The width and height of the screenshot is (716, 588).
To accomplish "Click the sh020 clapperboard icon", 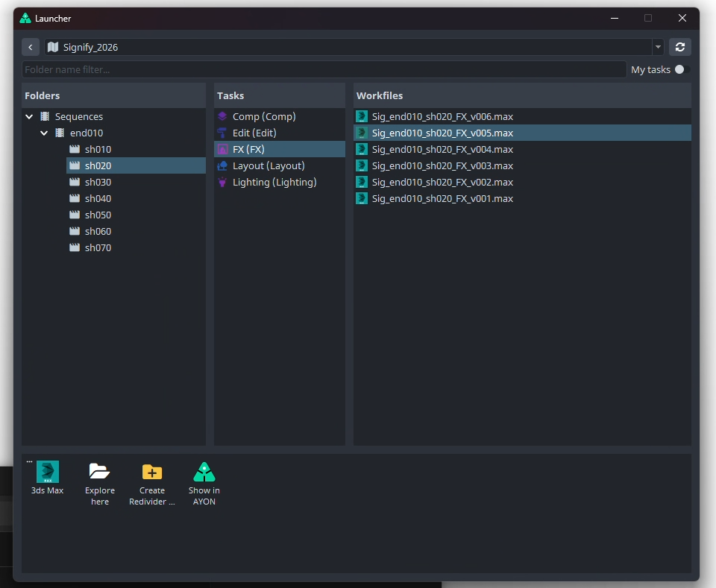I will [75, 165].
